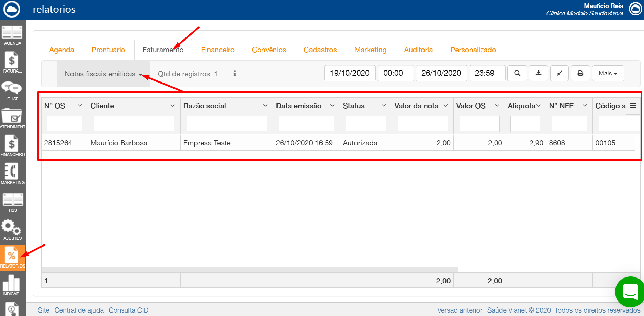
Task: Switch to the Auditoria tab
Action: (418, 50)
